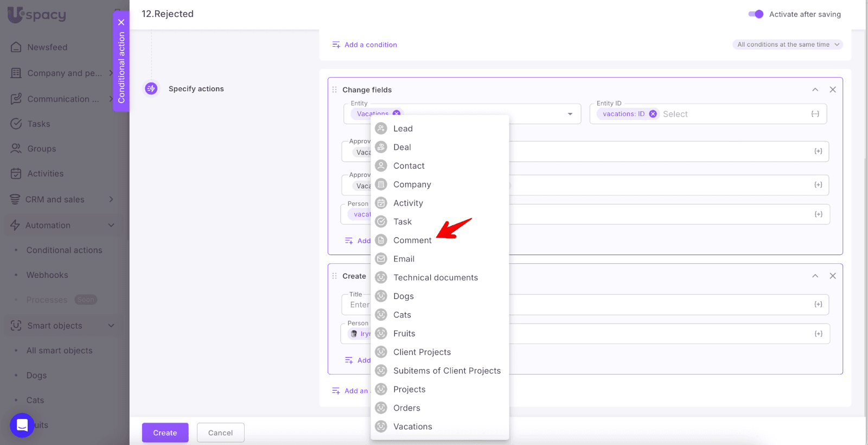Open the chat support widget
The height and width of the screenshot is (445, 868).
click(22, 425)
